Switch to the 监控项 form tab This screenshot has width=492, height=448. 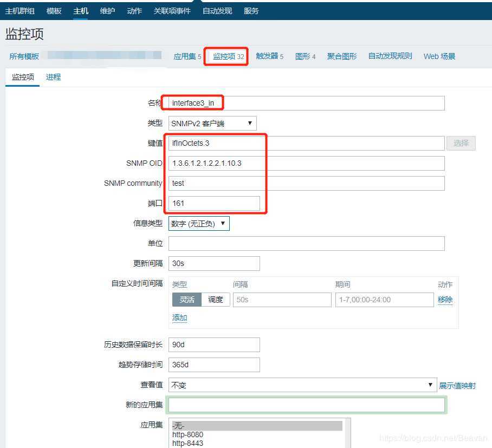(23, 77)
